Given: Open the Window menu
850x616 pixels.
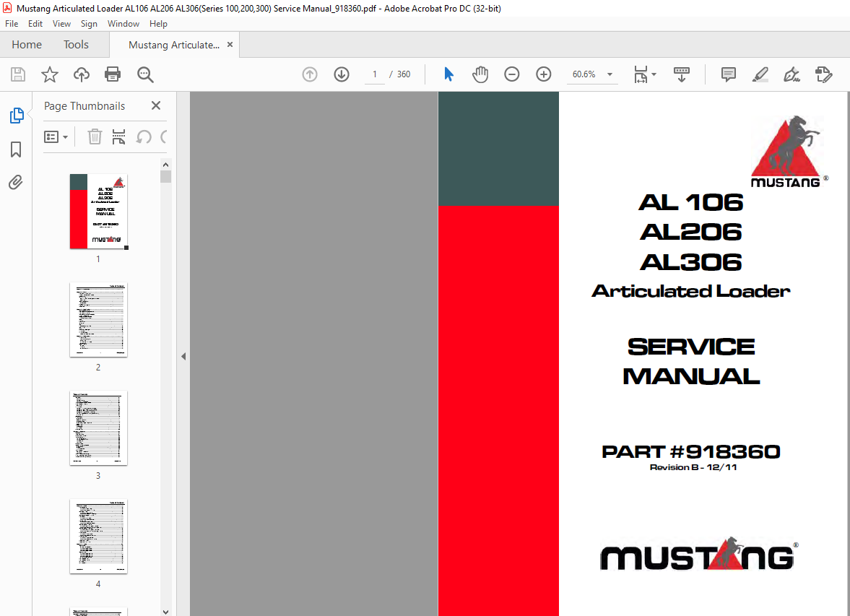Looking at the screenshot, I should [123, 24].
